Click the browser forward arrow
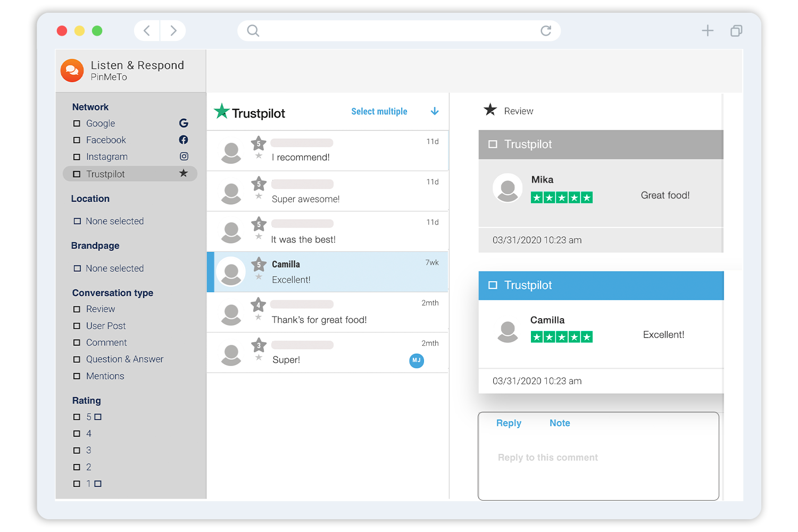The image size is (798, 532). click(173, 31)
